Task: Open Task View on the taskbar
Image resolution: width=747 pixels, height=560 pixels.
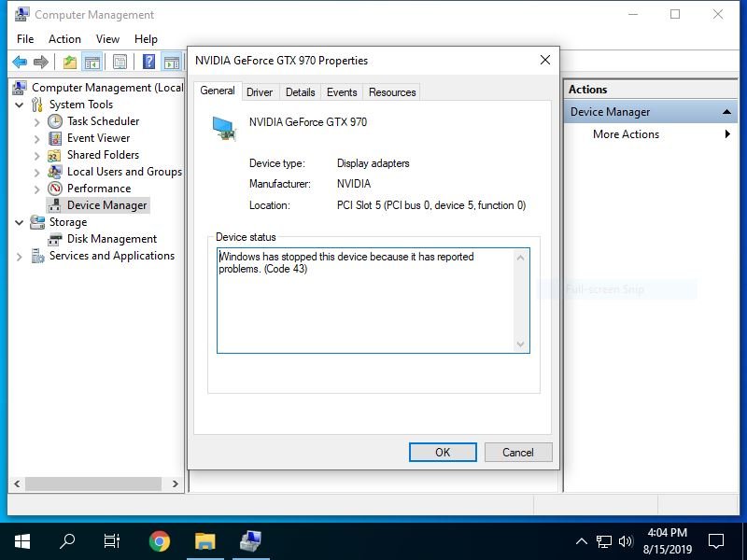Action: [x=112, y=541]
